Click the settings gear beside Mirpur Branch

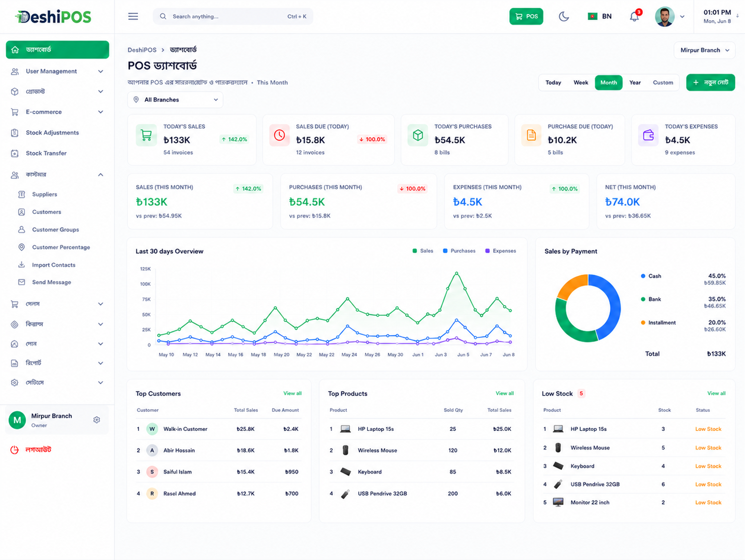[x=97, y=420]
